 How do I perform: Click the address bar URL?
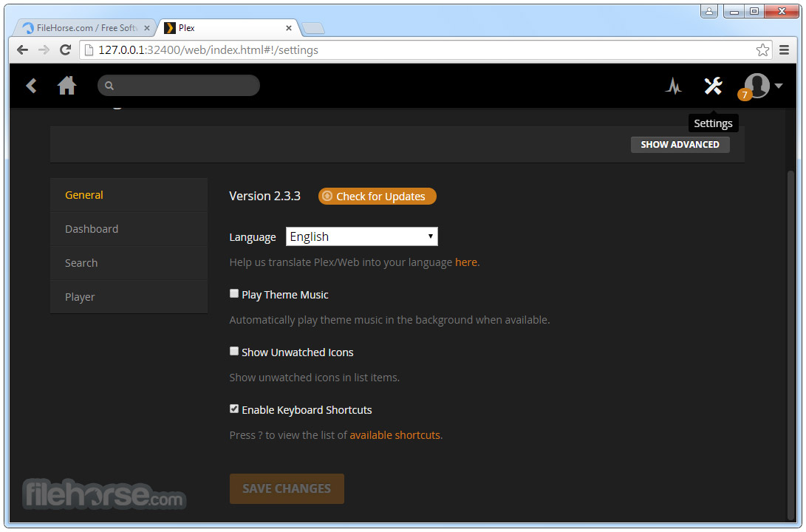tap(208, 50)
